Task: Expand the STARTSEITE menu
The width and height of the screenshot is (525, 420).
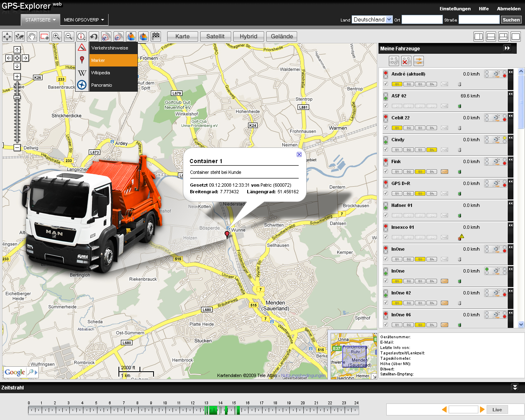Action: (x=40, y=20)
